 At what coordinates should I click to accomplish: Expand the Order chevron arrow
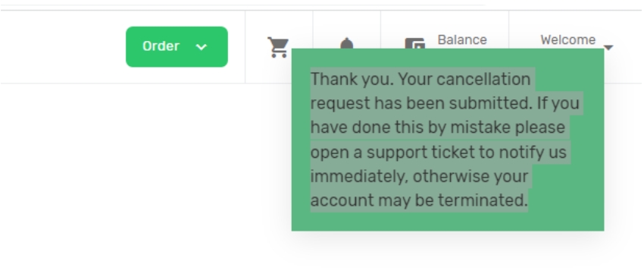pos(202,47)
